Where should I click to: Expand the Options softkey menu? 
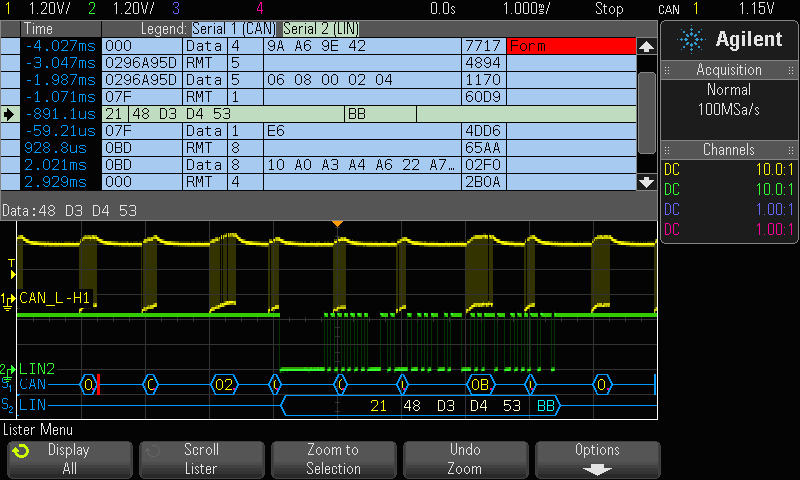tap(597, 459)
